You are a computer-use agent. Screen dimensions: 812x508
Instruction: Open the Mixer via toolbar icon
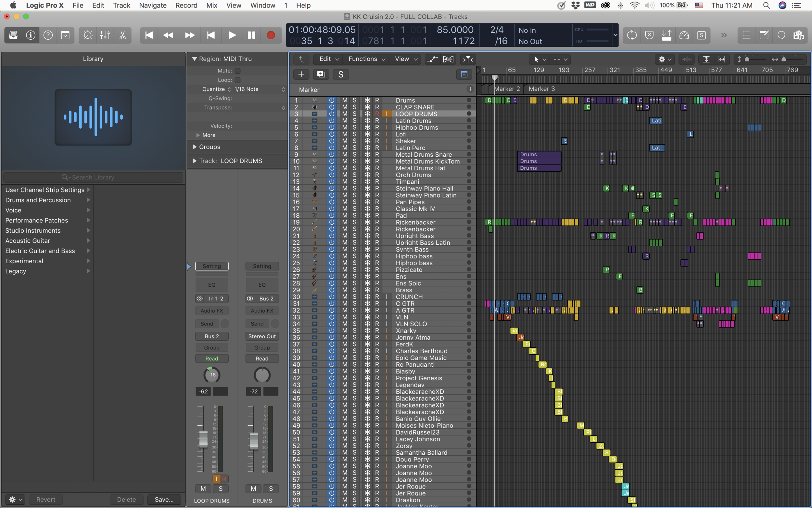point(105,35)
